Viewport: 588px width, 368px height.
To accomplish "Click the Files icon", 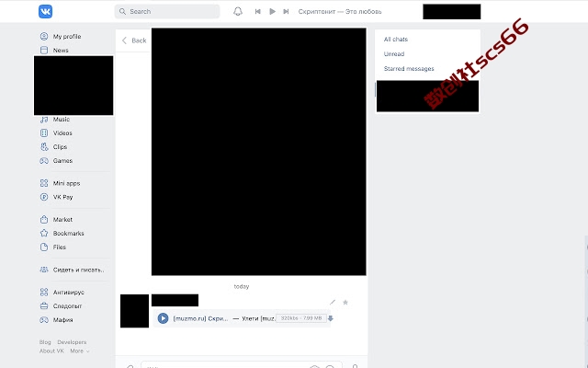I will click(x=44, y=247).
